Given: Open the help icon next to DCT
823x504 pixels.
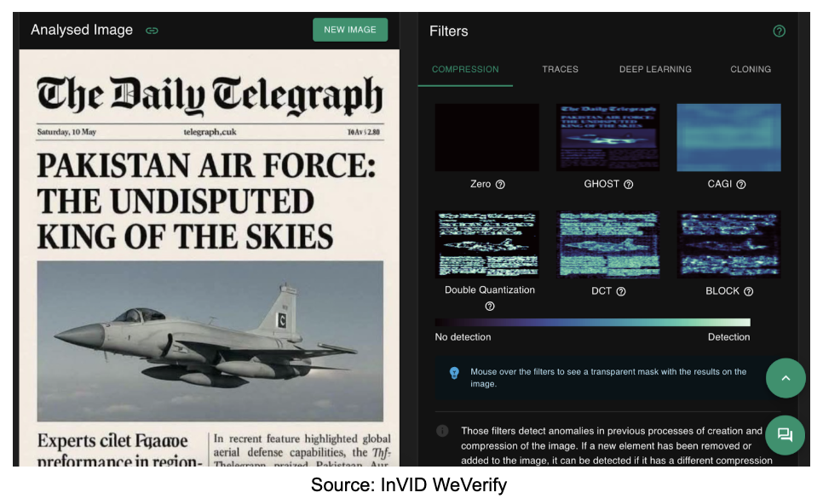Looking at the screenshot, I should tap(621, 292).
